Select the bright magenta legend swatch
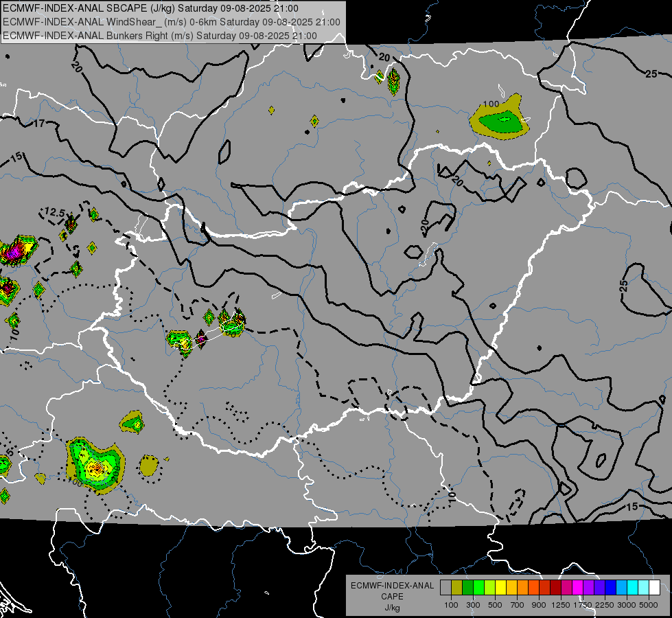Screen dimensions: 672x618 [578, 588]
